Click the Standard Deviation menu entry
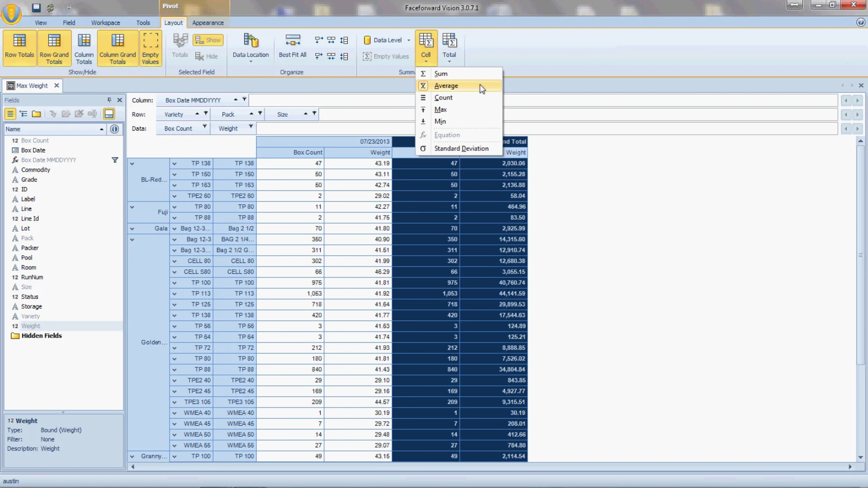 (x=461, y=148)
